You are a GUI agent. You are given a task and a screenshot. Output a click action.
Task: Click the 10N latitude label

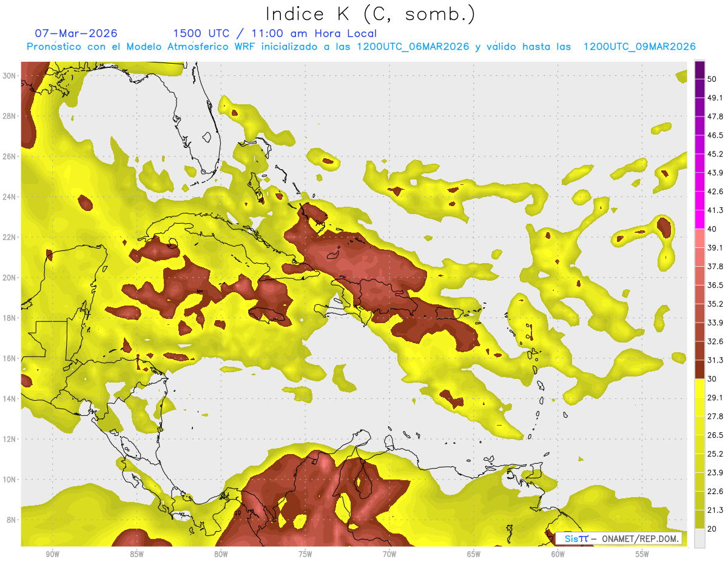[9, 480]
